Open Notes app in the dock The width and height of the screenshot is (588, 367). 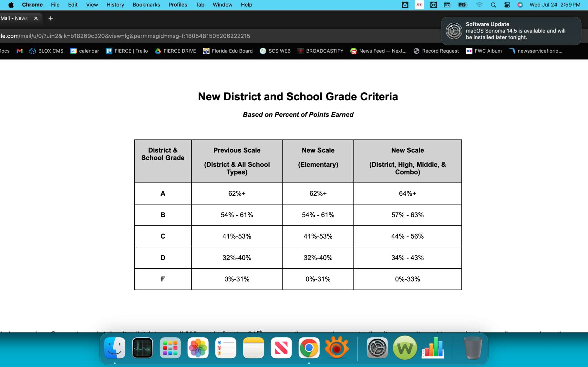[x=253, y=348]
